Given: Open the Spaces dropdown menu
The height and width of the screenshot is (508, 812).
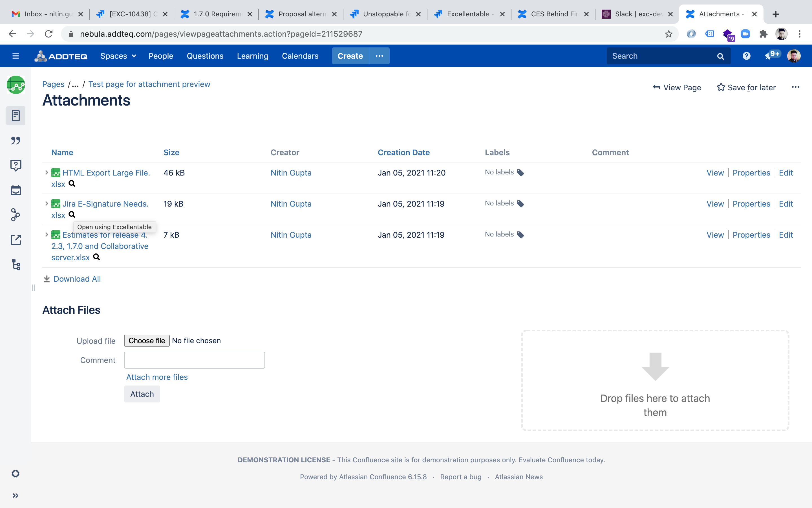Looking at the screenshot, I should click(x=118, y=56).
